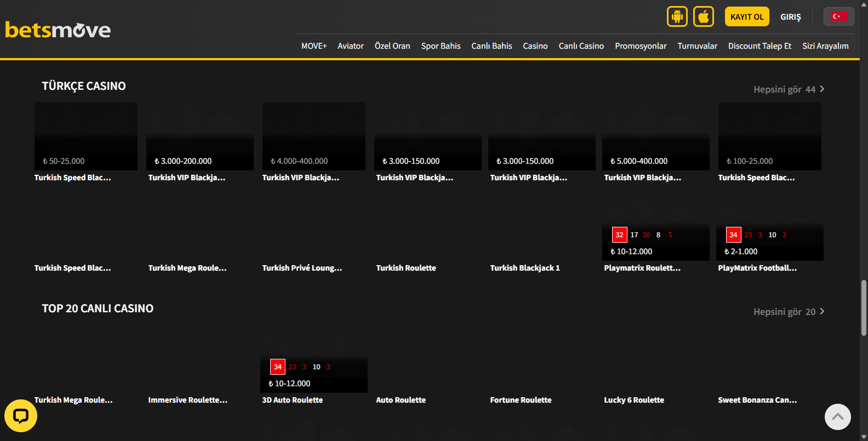Open the live chat support bubble
The height and width of the screenshot is (441, 868).
coord(21,416)
